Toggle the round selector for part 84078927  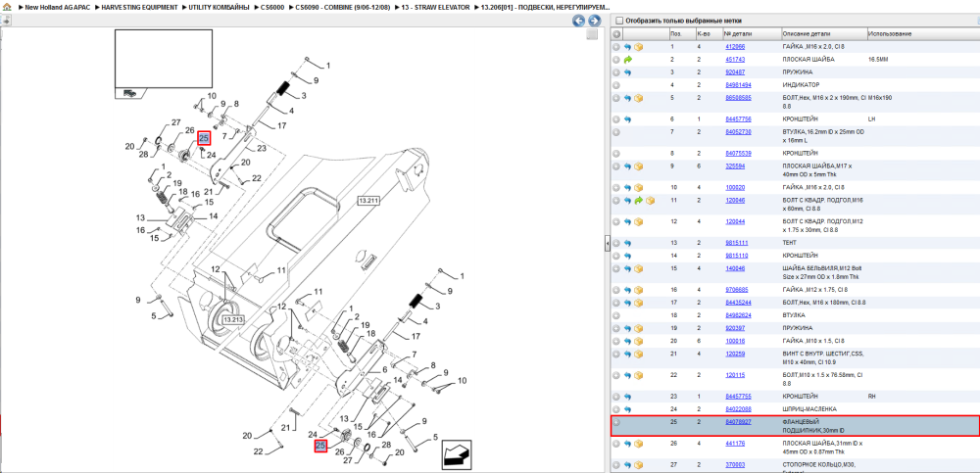click(x=616, y=422)
